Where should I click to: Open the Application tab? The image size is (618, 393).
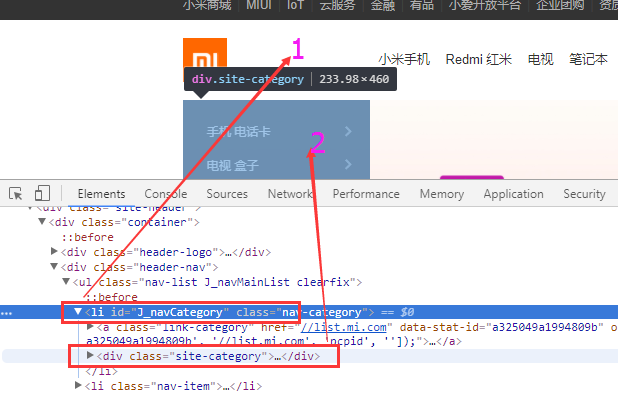(514, 194)
